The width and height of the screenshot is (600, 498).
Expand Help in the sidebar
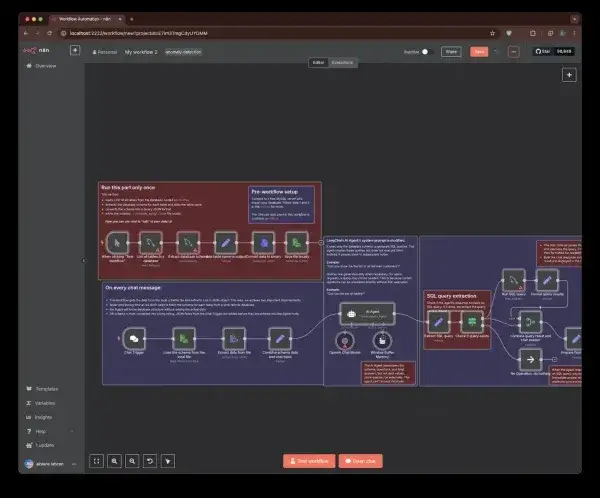(40, 431)
